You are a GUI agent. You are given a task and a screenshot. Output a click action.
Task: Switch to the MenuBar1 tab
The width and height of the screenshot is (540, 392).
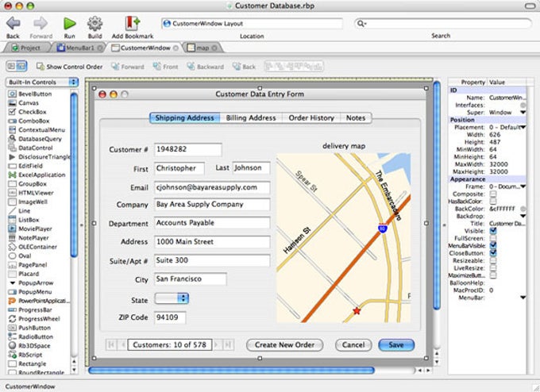coord(79,48)
